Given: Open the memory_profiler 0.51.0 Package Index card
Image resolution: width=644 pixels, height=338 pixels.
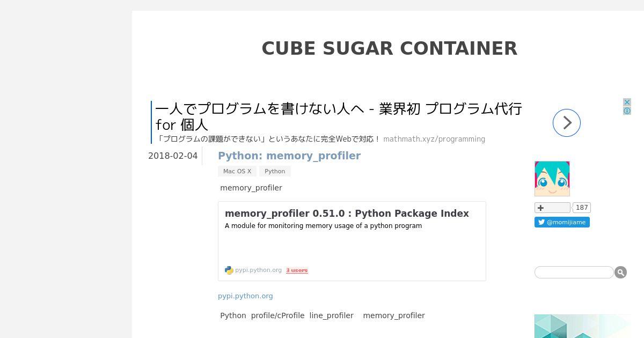Looking at the screenshot, I should (x=352, y=241).
